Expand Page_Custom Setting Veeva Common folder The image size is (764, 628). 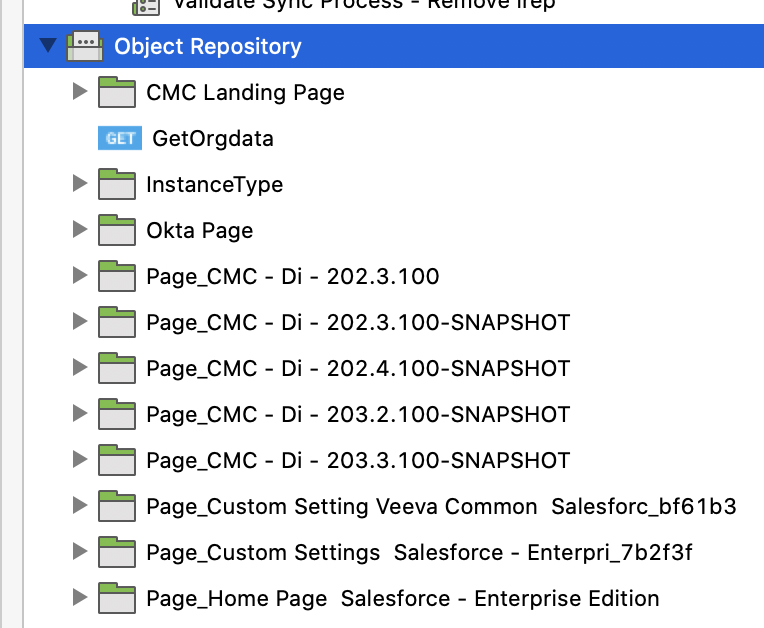(81, 506)
